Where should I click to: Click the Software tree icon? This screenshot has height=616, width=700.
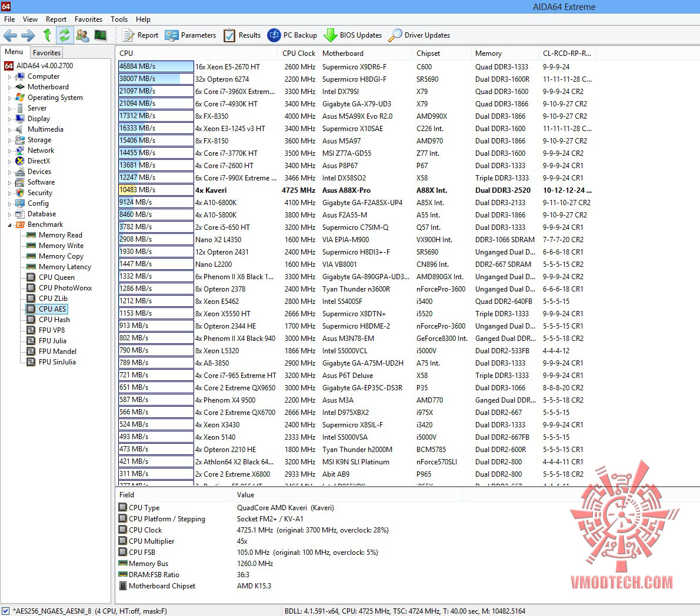tap(19, 182)
